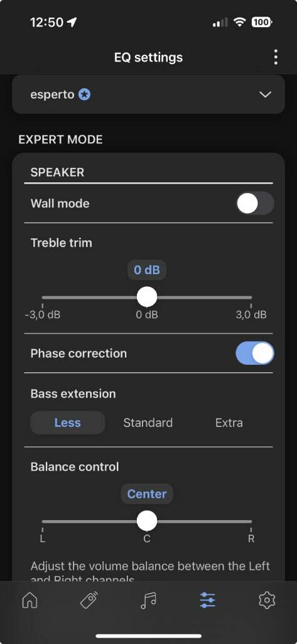Open the esperto preset selector
297x644 pixels.
[x=148, y=94]
